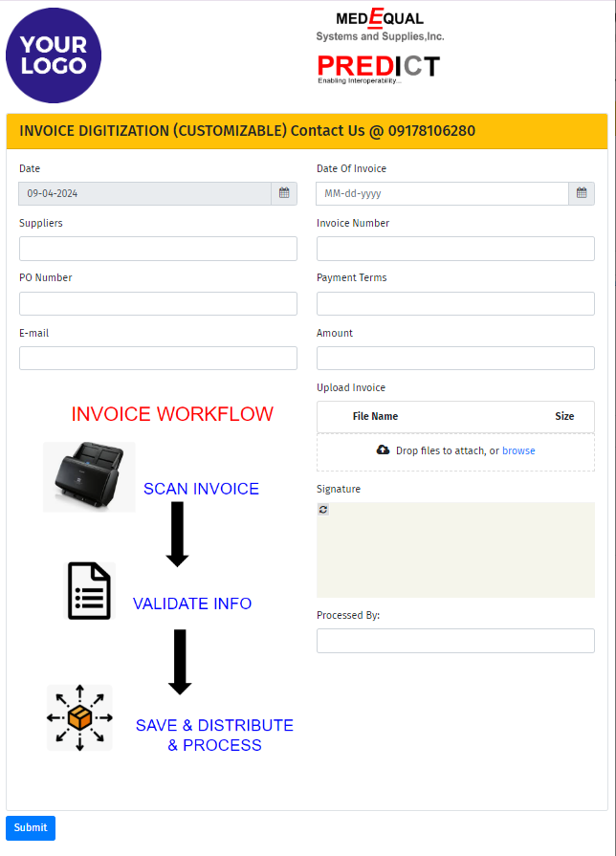
Task: Click the PREDICT logo
Action: click(x=379, y=69)
